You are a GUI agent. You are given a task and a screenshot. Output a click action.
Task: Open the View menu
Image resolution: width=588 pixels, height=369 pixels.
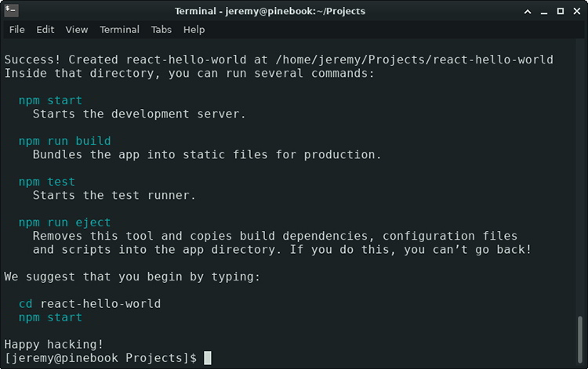tap(77, 30)
